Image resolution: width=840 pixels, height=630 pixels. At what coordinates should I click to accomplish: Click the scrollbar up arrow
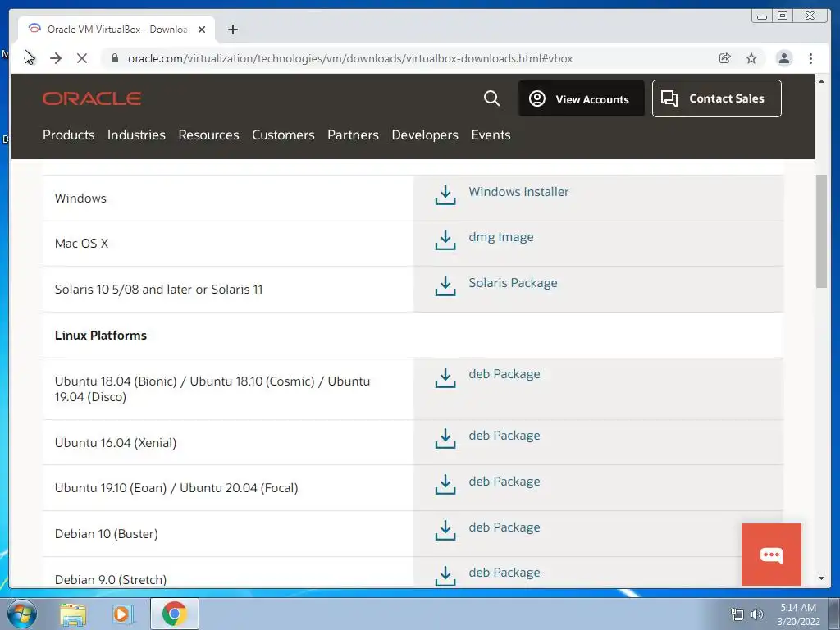821,81
